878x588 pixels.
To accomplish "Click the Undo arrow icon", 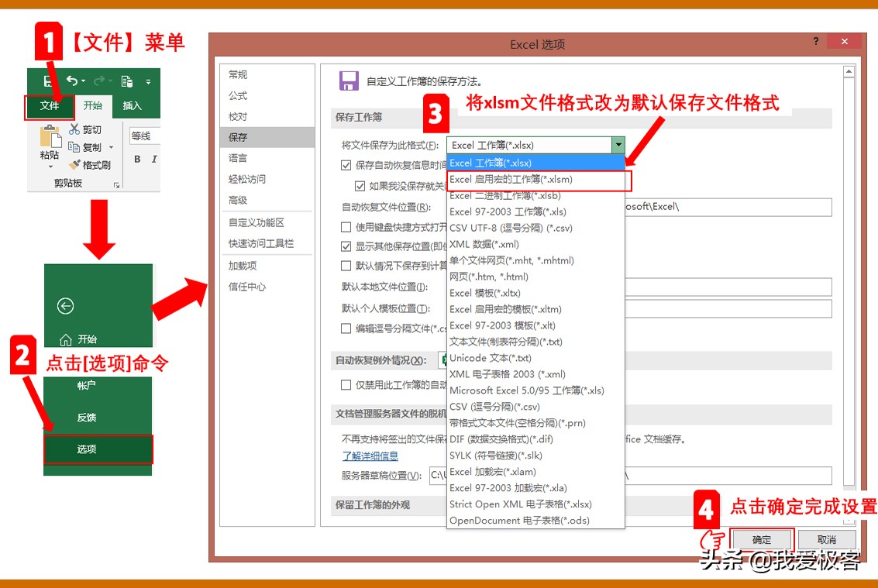I will point(72,81).
